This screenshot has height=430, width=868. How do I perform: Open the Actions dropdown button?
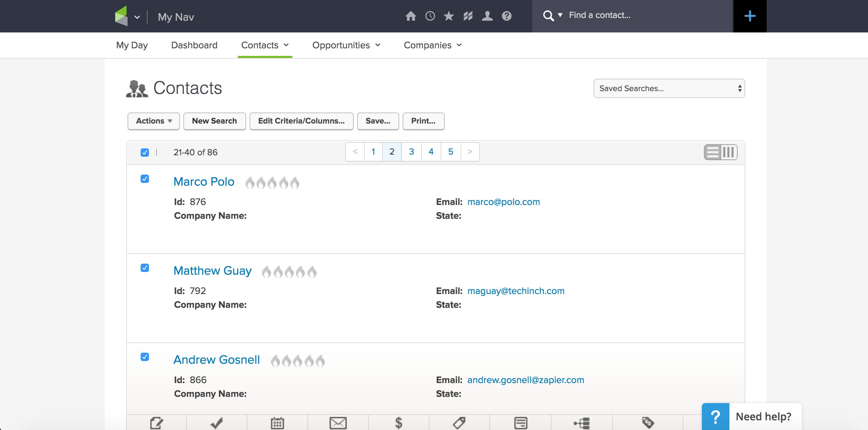coord(153,121)
